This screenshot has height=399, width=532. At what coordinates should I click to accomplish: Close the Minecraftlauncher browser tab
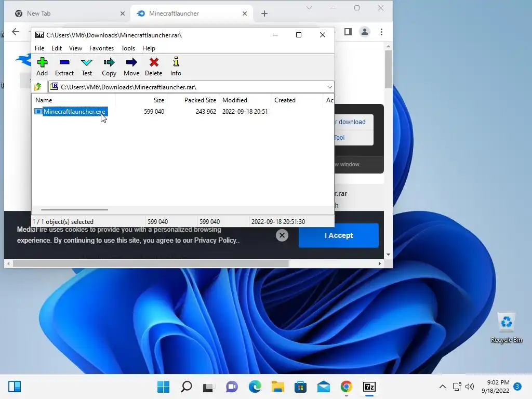(245, 14)
